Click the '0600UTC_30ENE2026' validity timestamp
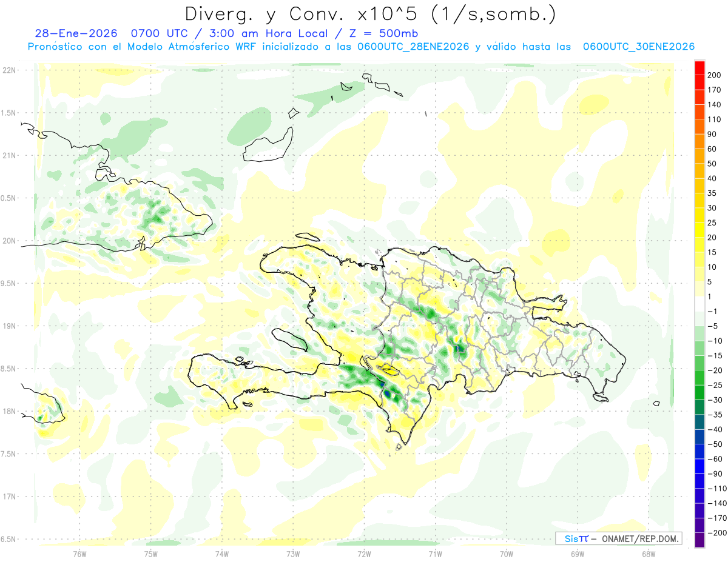The height and width of the screenshot is (562, 728). [x=638, y=47]
